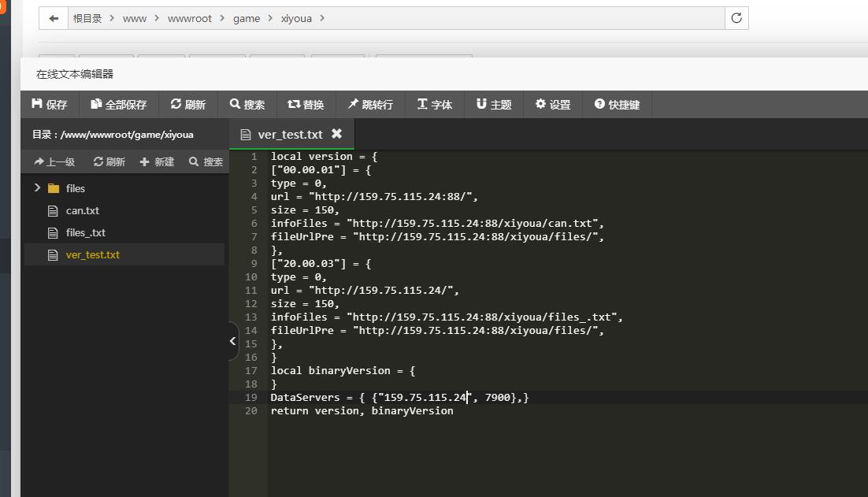Open the Font (字体) settings
Viewport: 868px width, 497px height.
tap(435, 104)
